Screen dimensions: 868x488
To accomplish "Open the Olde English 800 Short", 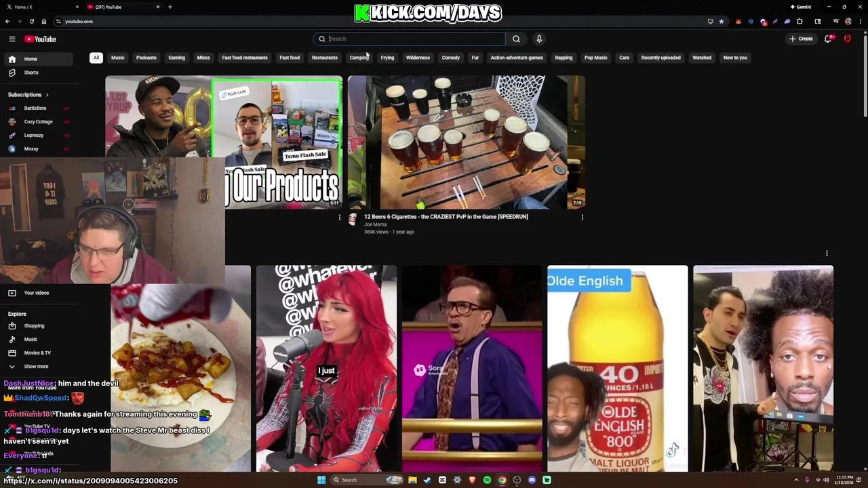I will pos(617,368).
